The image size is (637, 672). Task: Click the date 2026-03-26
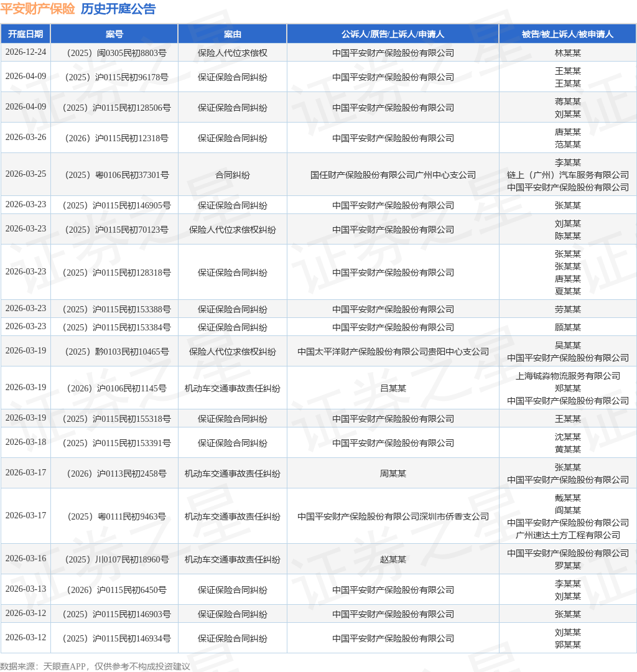pyautogui.click(x=26, y=137)
